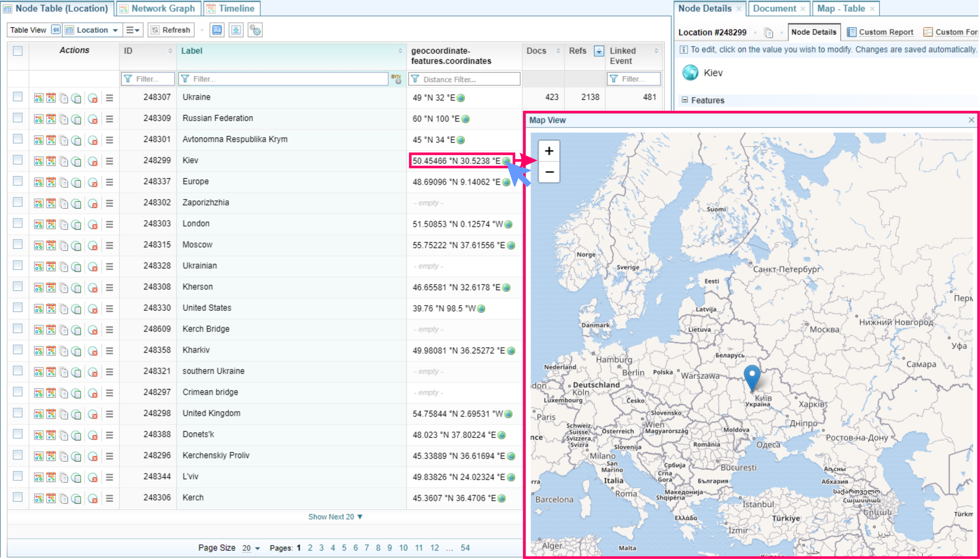Viewport: 980px width, 559px height.
Task: Select the checkbox on the Kherson row
Action: point(18,287)
